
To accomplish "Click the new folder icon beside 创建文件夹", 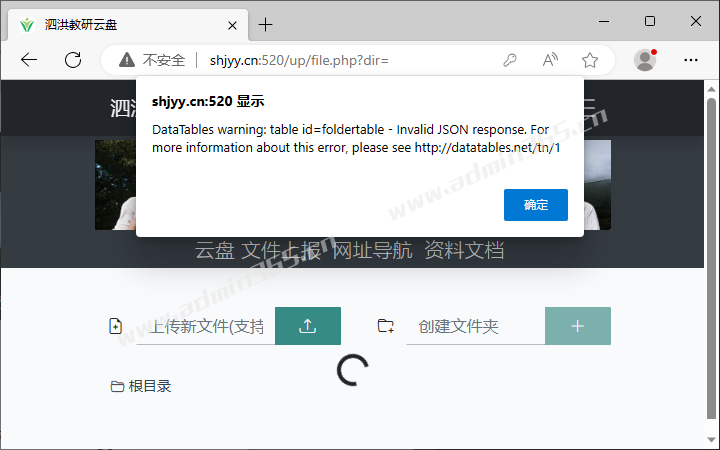I will [385, 326].
